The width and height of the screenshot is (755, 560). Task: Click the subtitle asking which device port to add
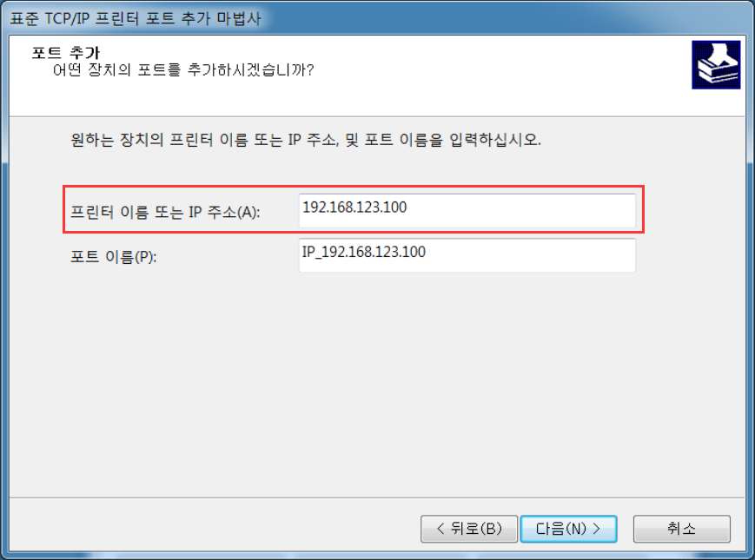pyautogui.click(x=183, y=70)
